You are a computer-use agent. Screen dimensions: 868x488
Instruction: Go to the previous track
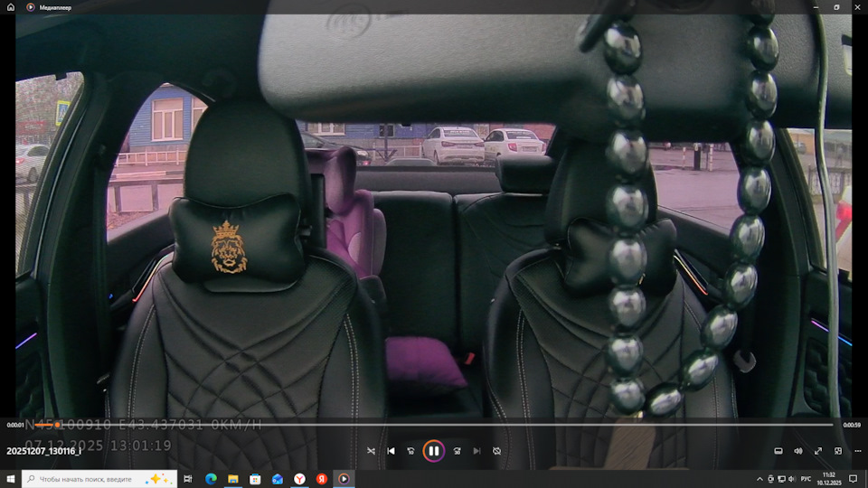(x=391, y=451)
